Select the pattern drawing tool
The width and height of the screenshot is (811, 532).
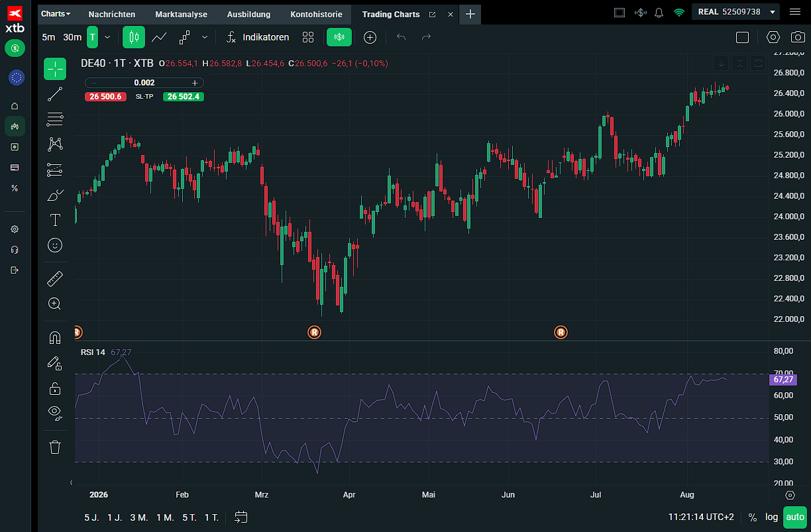coord(55,144)
